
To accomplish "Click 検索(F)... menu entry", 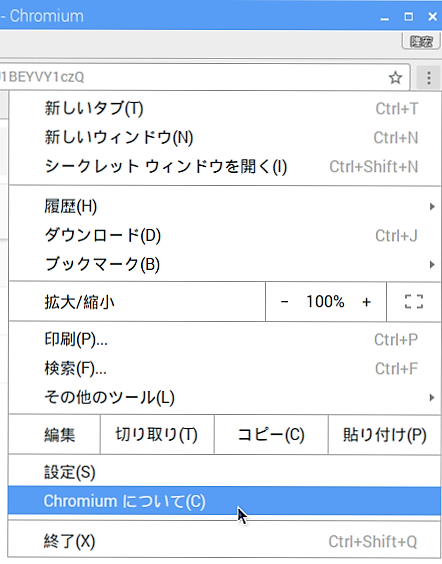I will pyautogui.click(x=225, y=368).
